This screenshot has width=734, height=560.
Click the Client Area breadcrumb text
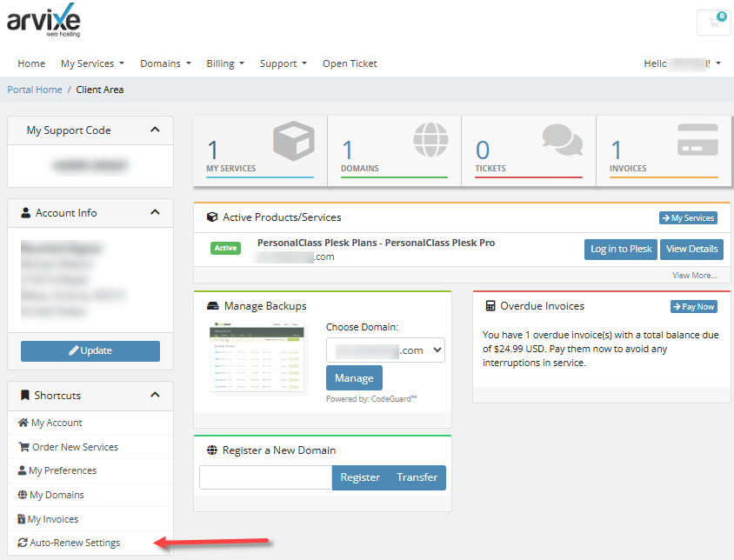pos(100,90)
